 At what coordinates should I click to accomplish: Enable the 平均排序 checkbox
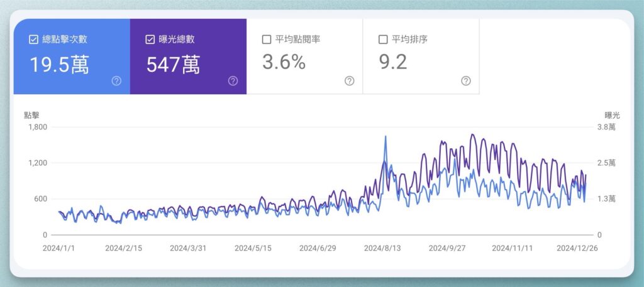383,40
